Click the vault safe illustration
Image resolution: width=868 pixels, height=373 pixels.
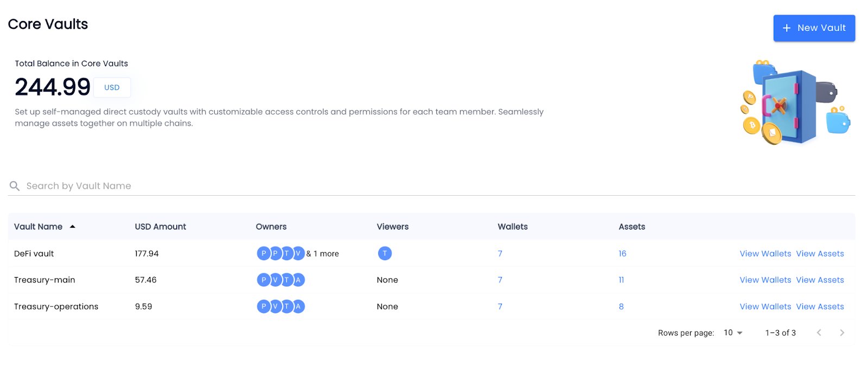(795, 103)
